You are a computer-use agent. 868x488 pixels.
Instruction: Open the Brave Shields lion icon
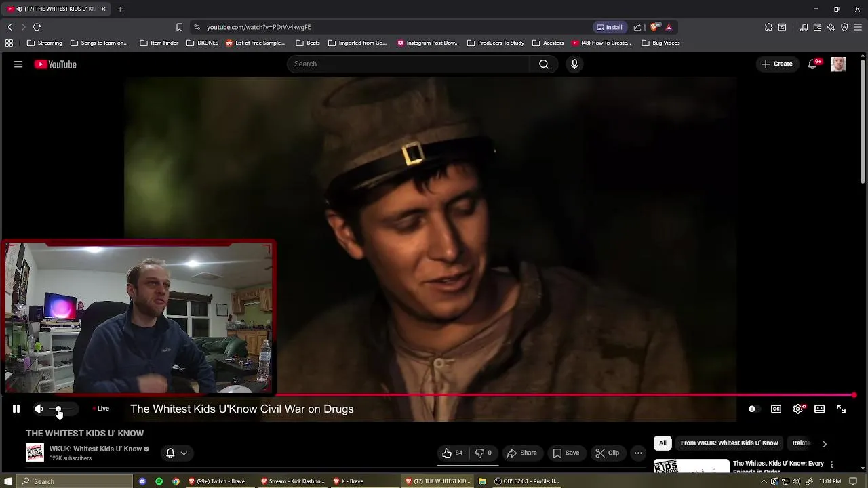click(x=654, y=27)
